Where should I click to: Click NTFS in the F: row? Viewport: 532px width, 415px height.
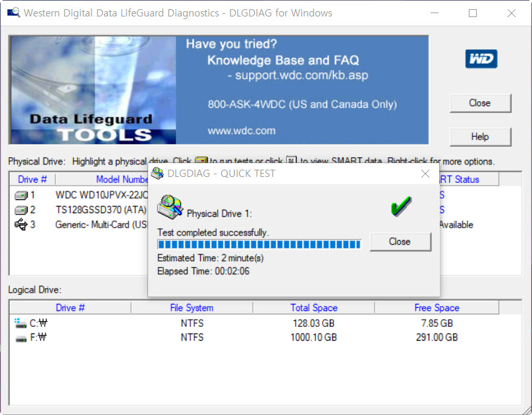pos(192,337)
